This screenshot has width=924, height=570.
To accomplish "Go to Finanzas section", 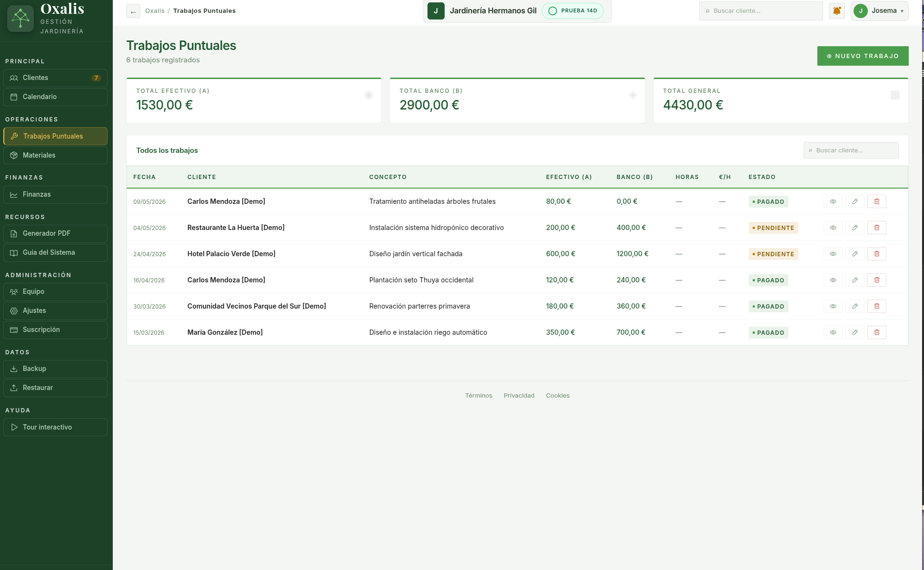I will (55, 194).
